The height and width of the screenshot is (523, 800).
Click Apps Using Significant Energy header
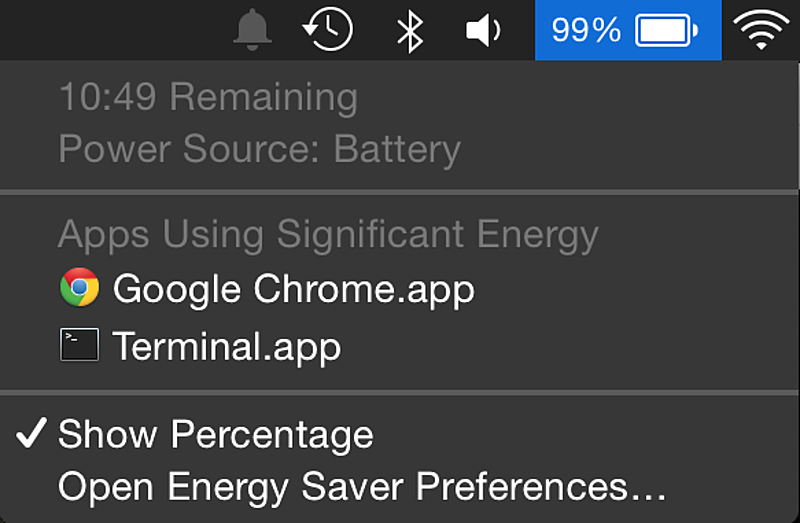[x=328, y=235]
